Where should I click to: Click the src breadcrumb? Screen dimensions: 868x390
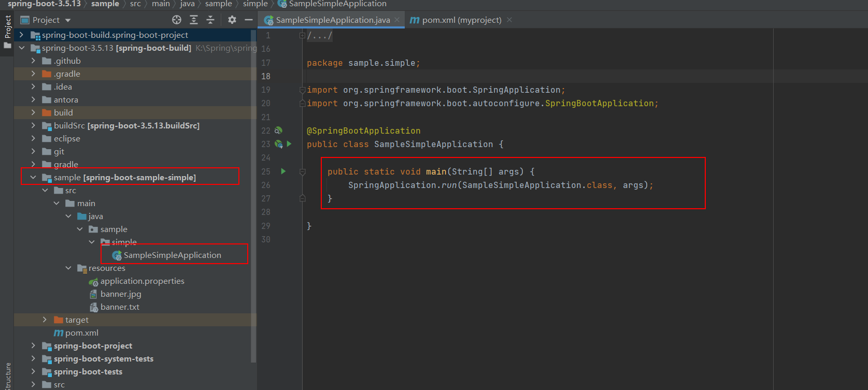click(135, 4)
